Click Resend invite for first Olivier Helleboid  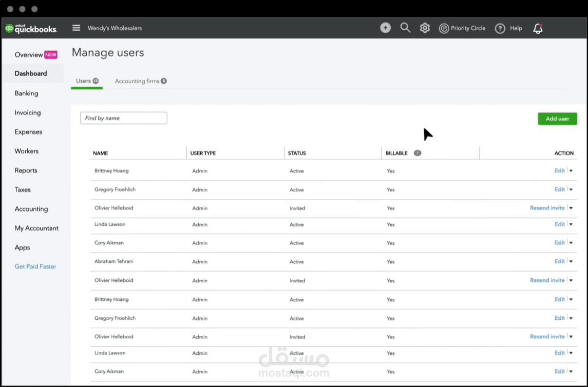[547, 208]
